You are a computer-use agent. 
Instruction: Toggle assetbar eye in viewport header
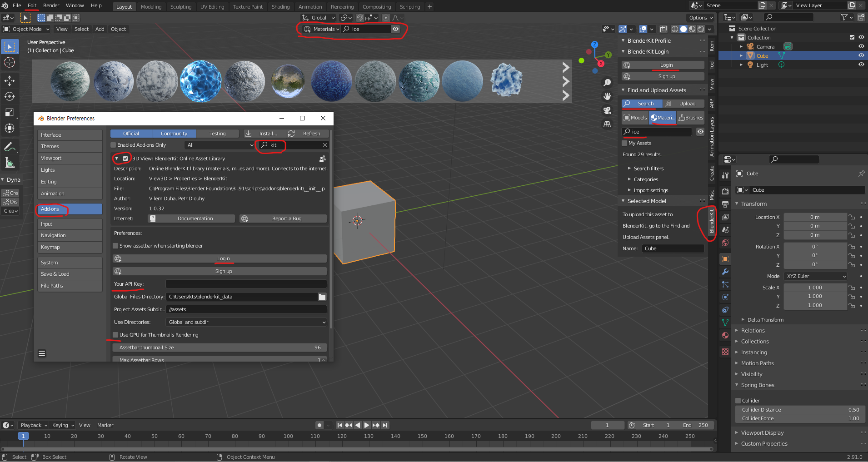pyautogui.click(x=396, y=29)
